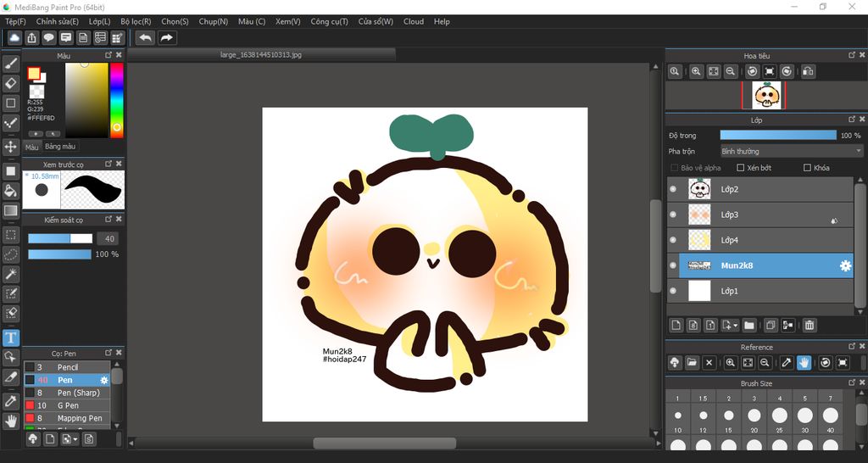Create a new layer in Layer panel
Viewport: 868px width, 463px height.
point(676,326)
